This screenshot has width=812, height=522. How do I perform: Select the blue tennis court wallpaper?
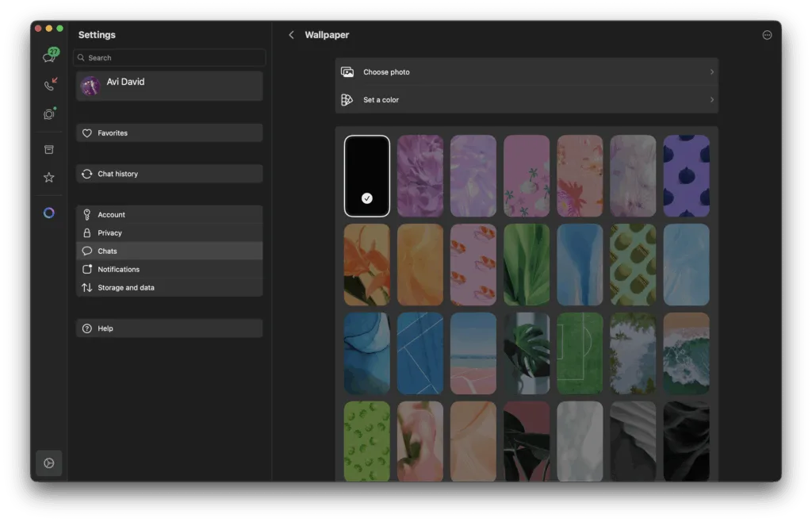click(x=420, y=353)
